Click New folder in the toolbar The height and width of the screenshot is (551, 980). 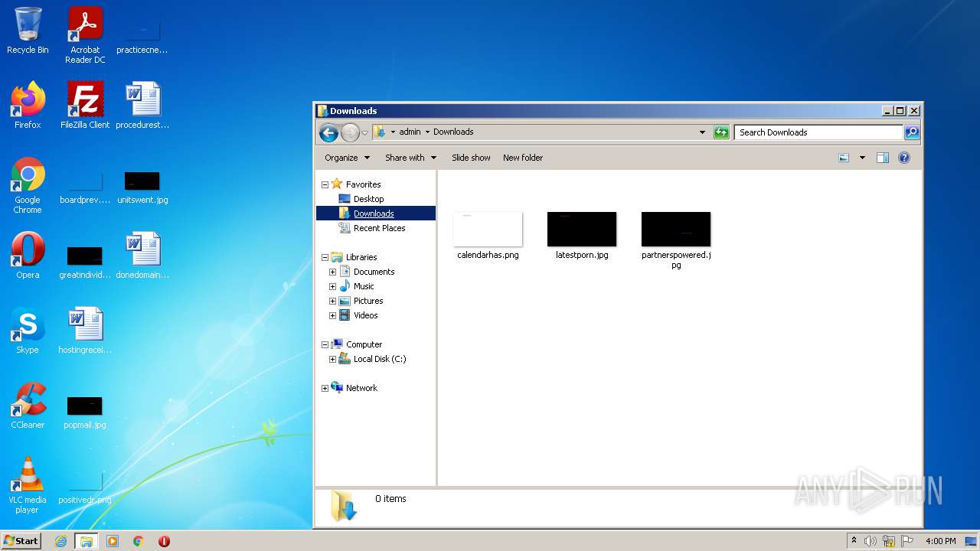click(523, 158)
